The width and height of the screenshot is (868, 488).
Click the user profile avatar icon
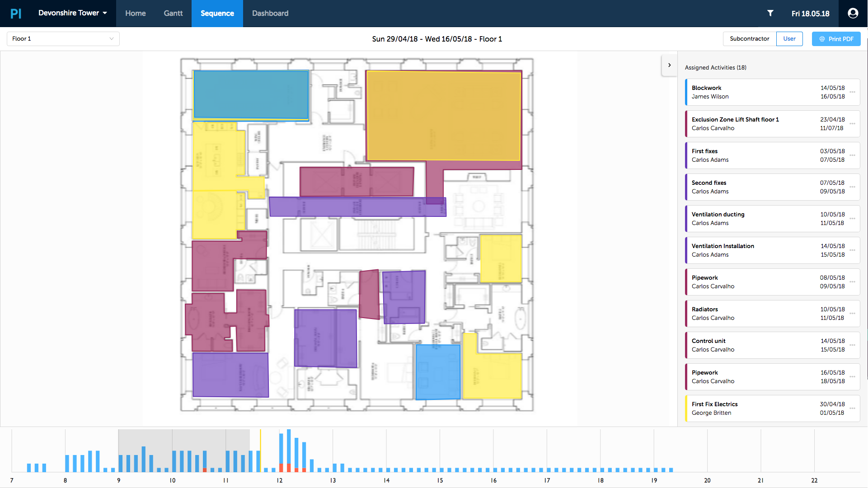coord(853,14)
